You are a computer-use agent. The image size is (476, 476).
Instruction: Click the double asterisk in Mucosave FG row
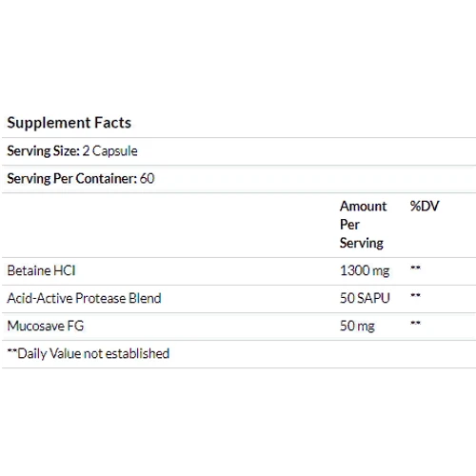415,323
